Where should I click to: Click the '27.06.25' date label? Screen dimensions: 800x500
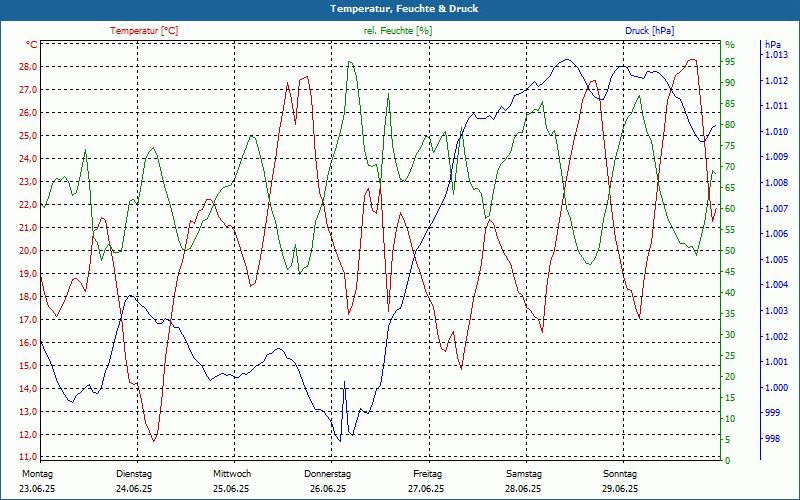[426, 489]
